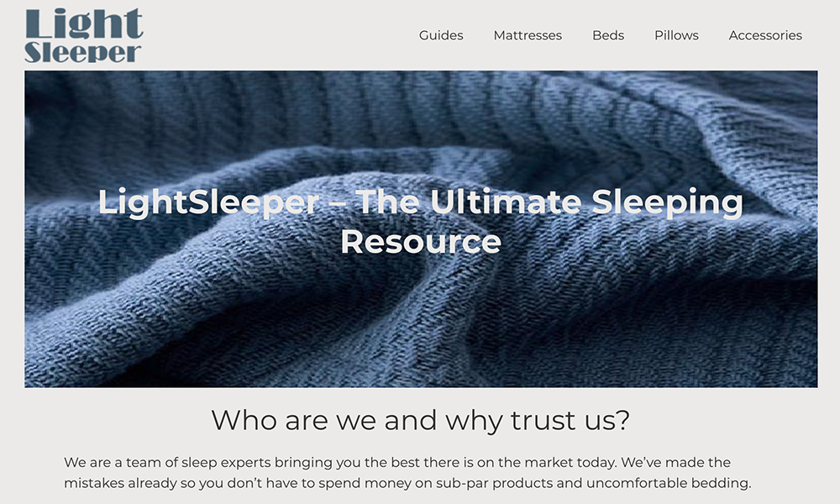Screen dimensions: 840x504
Task: Visit the Accessories page link
Action: pos(765,35)
